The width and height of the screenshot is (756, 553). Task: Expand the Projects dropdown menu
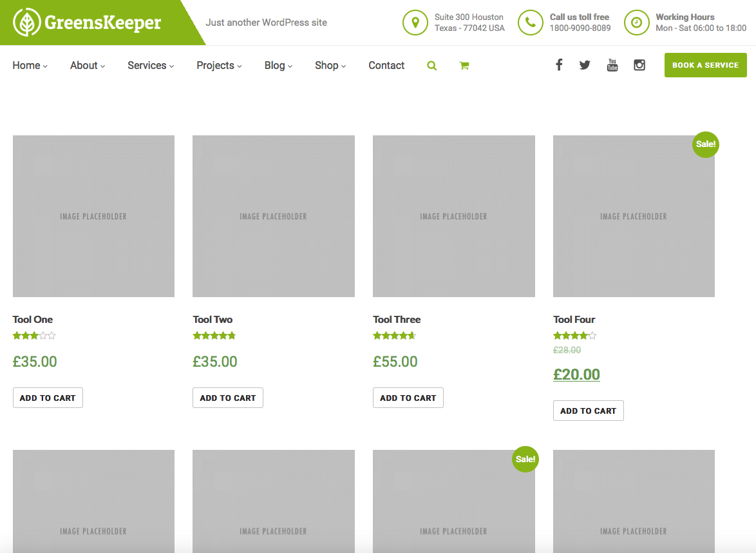tap(220, 66)
